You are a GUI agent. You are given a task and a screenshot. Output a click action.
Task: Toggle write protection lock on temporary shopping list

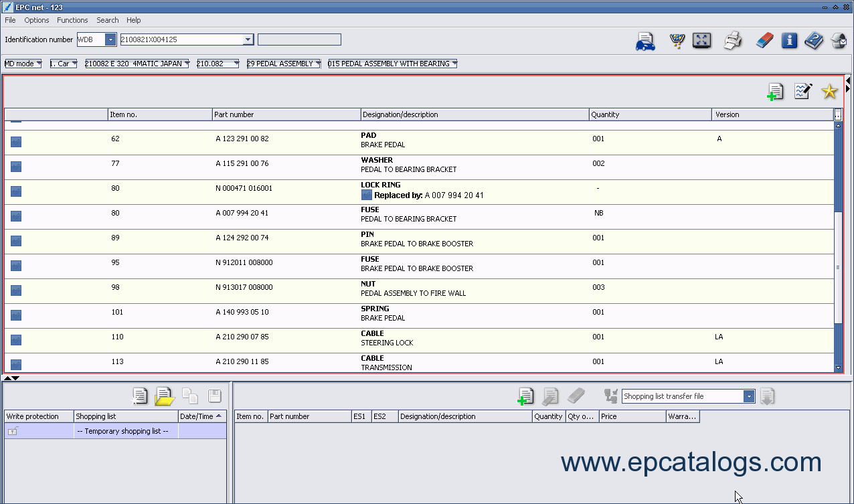pos(13,432)
